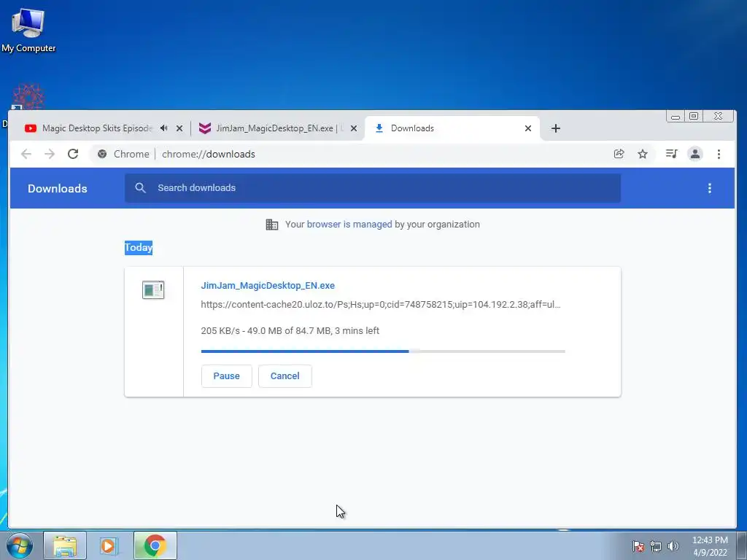This screenshot has height=560, width=747.
Task: Select the My Computer desktop icon
Action: coord(28,29)
